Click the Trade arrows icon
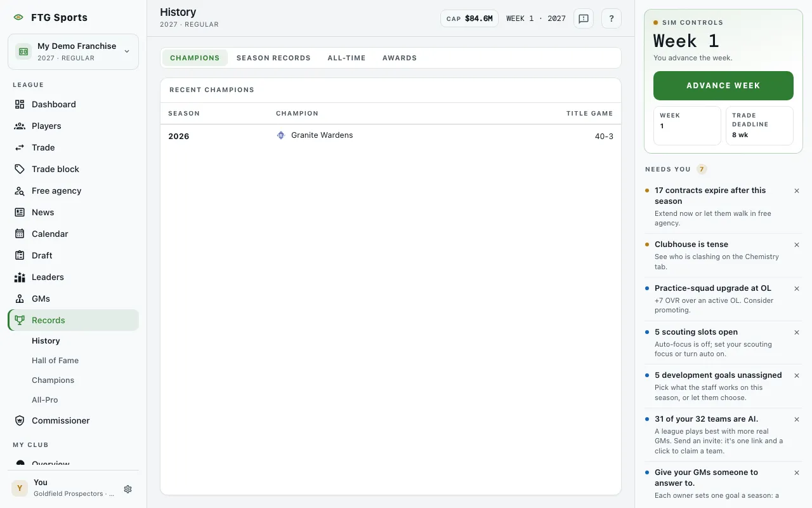 (x=20, y=147)
